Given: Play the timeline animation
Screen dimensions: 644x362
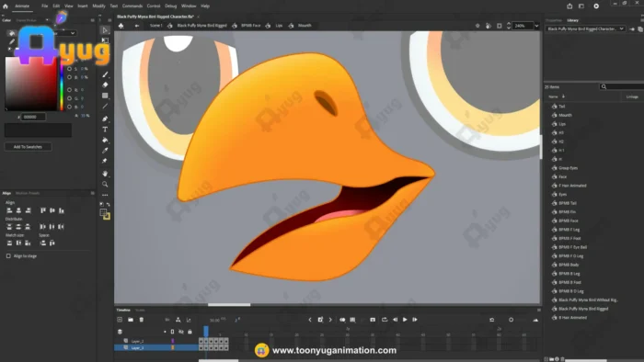Looking at the screenshot, I should tap(405, 320).
